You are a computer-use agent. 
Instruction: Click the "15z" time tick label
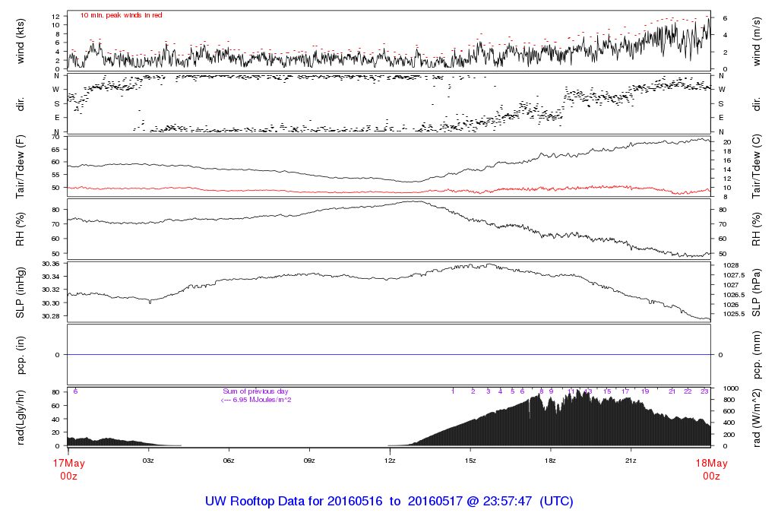click(x=470, y=461)
